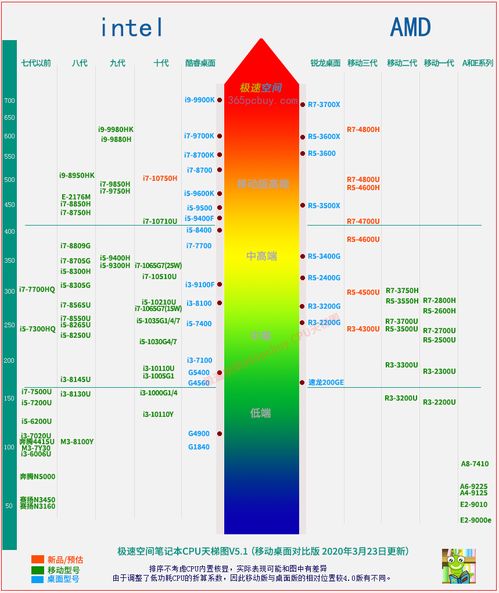Click the green frog mascot icon
499x593 pixels.
(459, 566)
